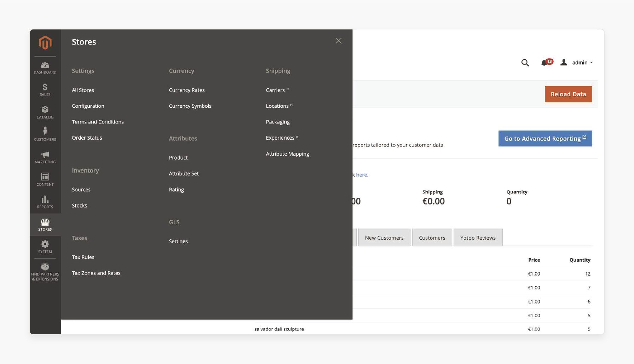Open GLS Settings
The image size is (634, 364).
[178, 241]
